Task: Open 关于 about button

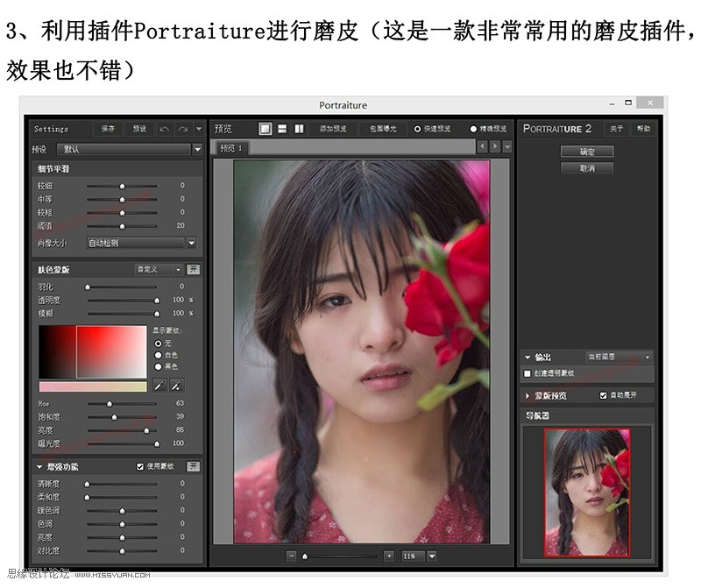Action: pos(617,129)
